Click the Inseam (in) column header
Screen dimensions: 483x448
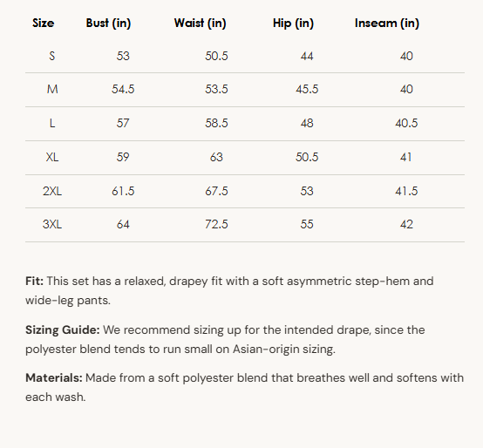click(387, 23)
